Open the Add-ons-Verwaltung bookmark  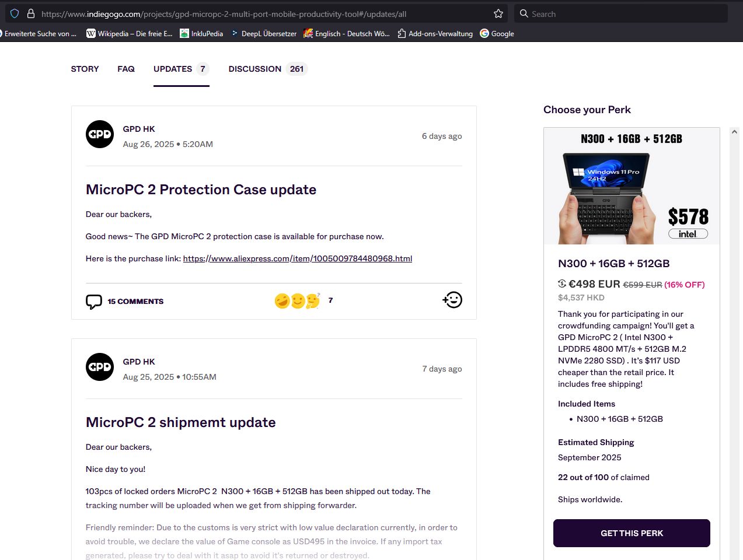point(435,33)
